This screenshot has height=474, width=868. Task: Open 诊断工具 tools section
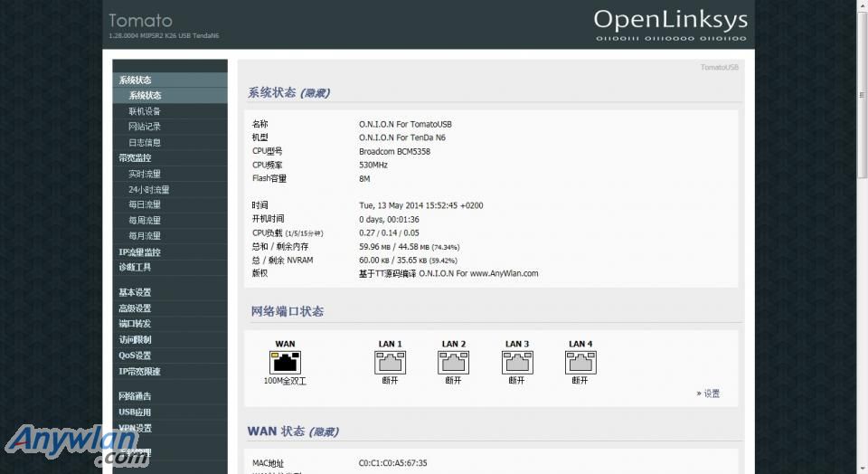coord(170,268)
